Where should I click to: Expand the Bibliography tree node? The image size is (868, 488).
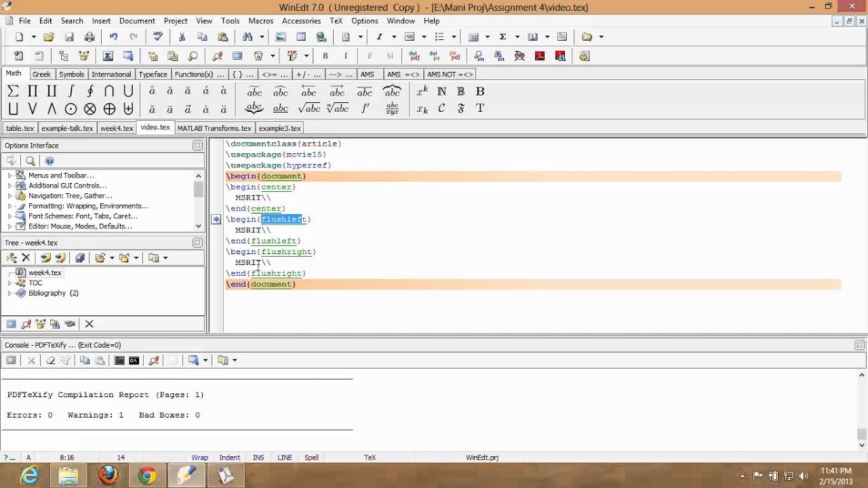pos(9,293)
